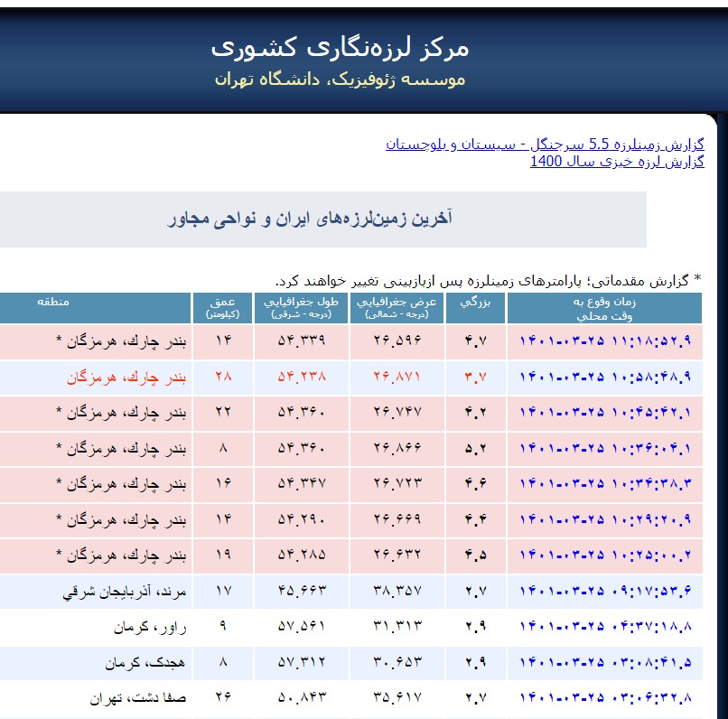Click the preliminary report note beginning 'گزارش مقدماتی'
Viewport: 728px width, 719px height.
[488, 281]
